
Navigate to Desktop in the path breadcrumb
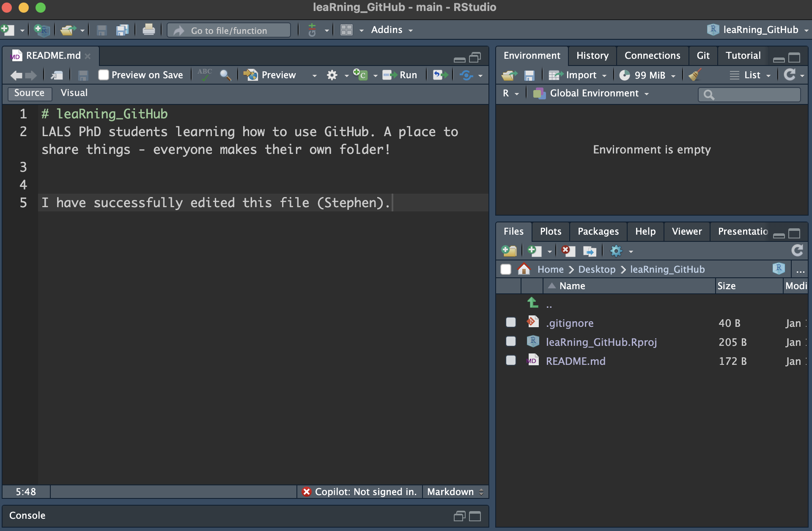(x=597, y=269)
